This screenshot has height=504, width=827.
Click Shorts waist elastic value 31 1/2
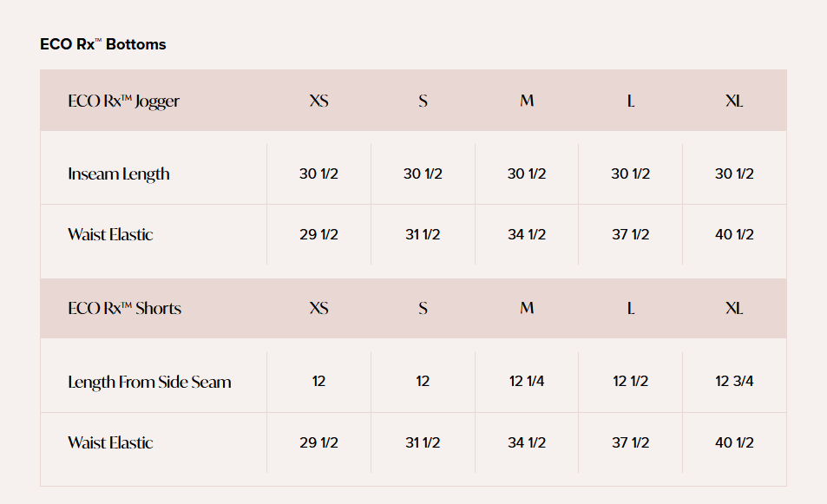point(423,442)
